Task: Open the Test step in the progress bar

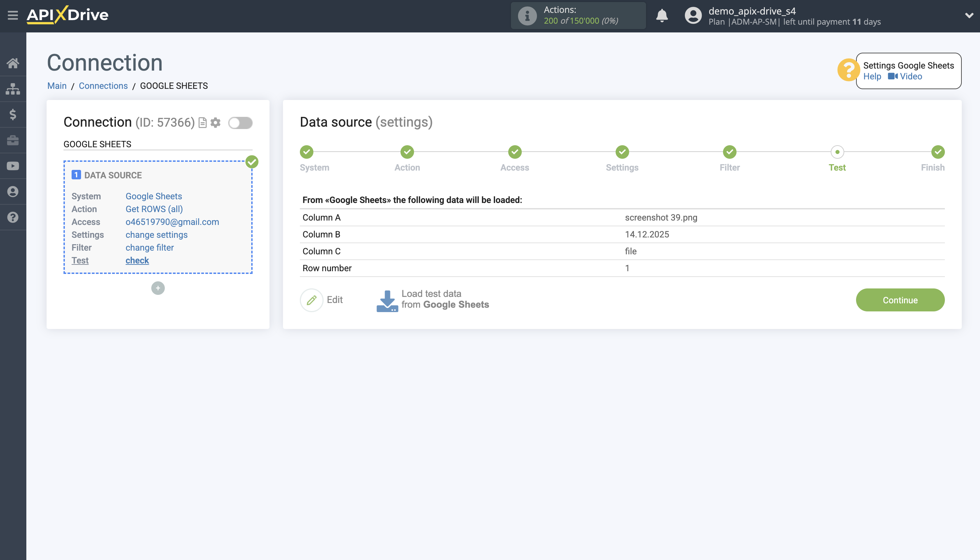Action: point(837,152)
